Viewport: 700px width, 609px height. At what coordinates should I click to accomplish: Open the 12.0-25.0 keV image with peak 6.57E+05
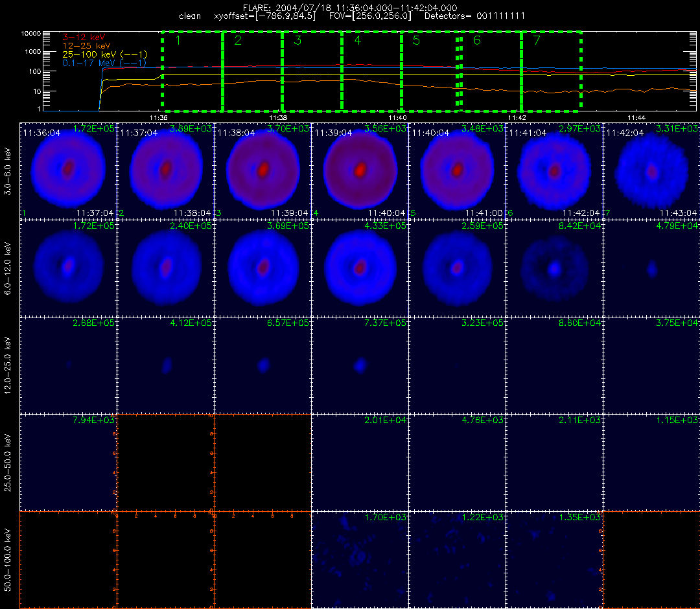tap(263, 366)
